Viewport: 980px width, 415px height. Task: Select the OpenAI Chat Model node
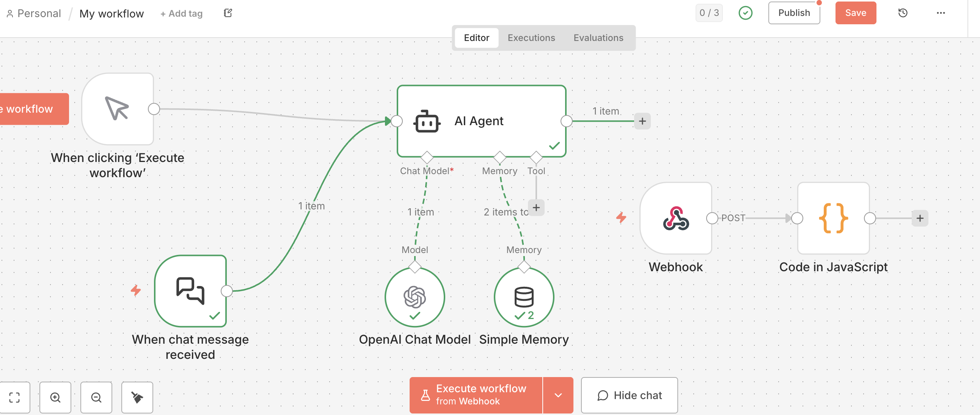click(415, 297)
